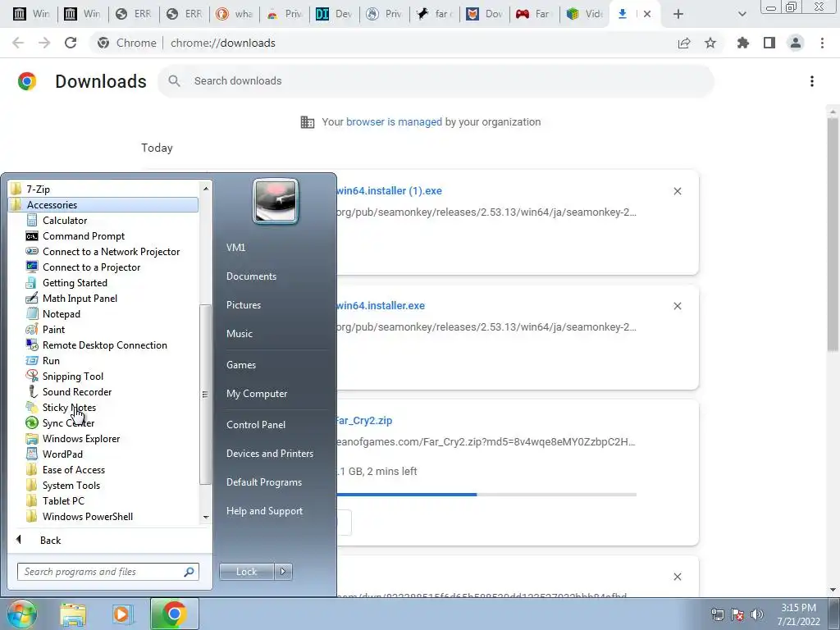Remove win64.installer (1).exe from list
Image resolution: width=840 pixels, height=630 pixels.
click(x=677, y=191)
